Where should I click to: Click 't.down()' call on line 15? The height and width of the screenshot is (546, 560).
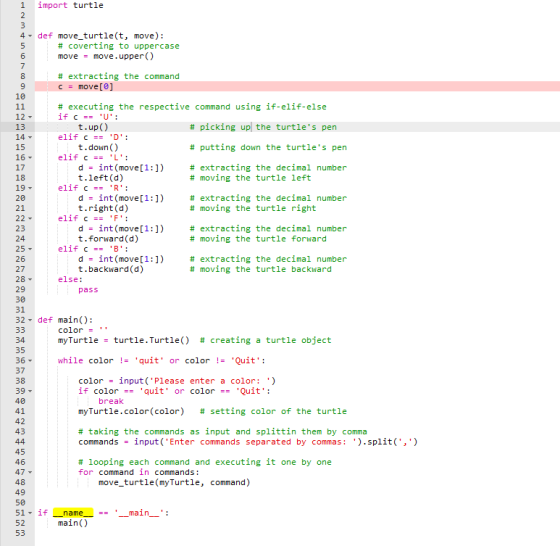coord(98,147)
